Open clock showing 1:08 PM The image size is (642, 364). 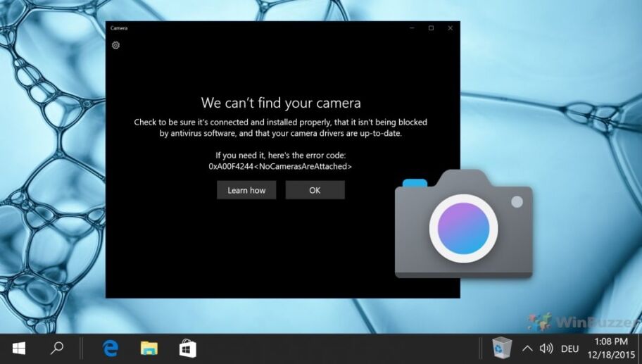click(611, 348)
